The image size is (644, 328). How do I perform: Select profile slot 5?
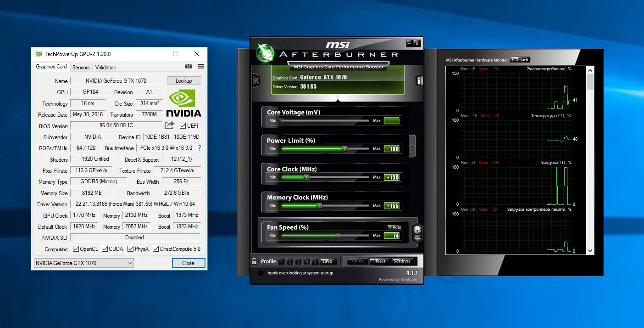[x=315, y=261]
